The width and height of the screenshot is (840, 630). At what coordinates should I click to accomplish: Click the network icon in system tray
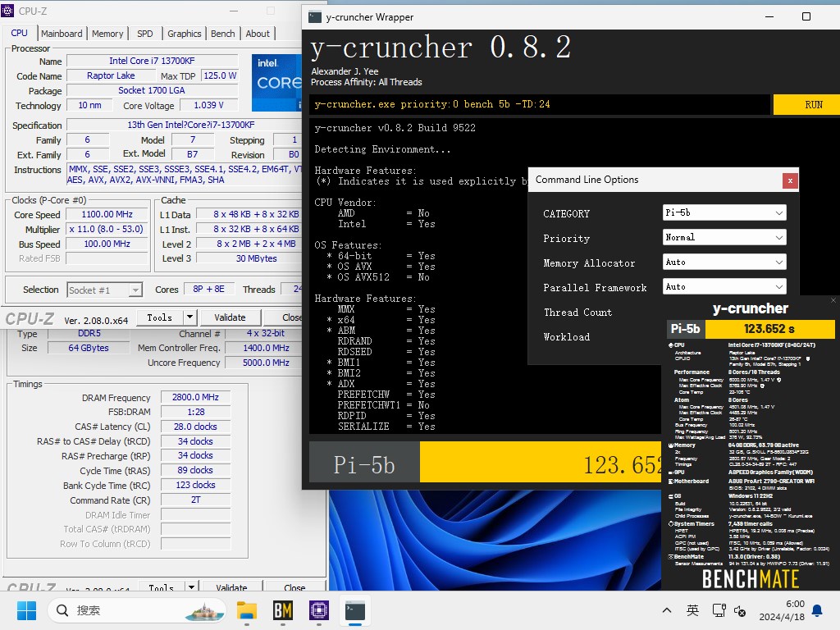pos(719,610)
